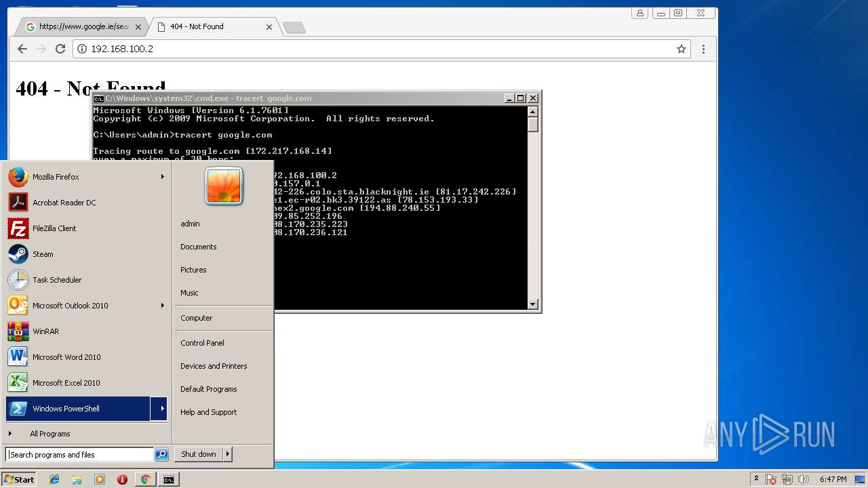Bookmark this page with star icon

point(681,49)
